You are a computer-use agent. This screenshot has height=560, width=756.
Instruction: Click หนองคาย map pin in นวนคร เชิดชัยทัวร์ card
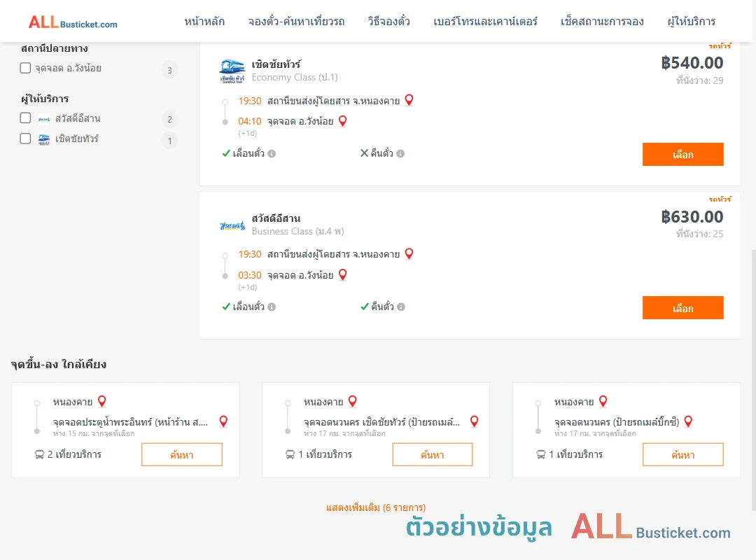352,401
